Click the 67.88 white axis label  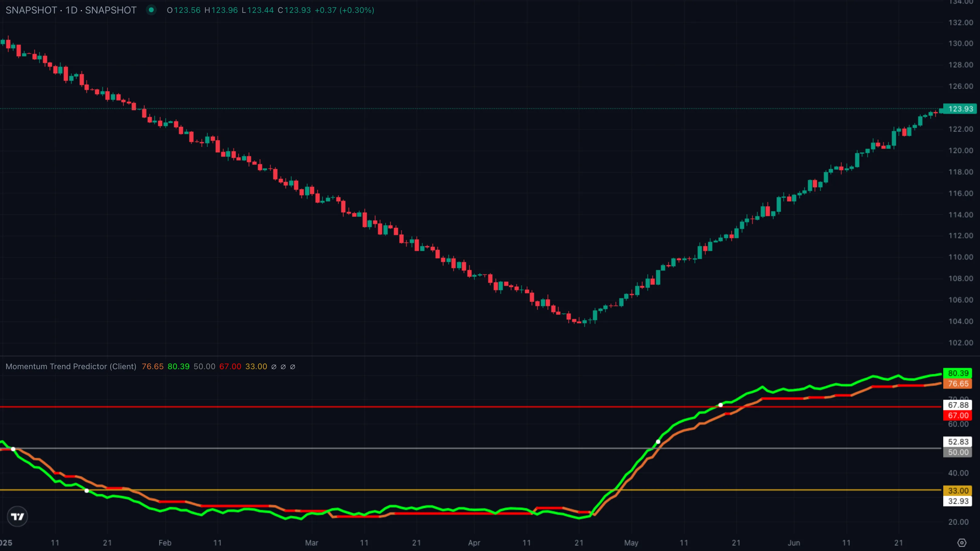coord(958,405)
